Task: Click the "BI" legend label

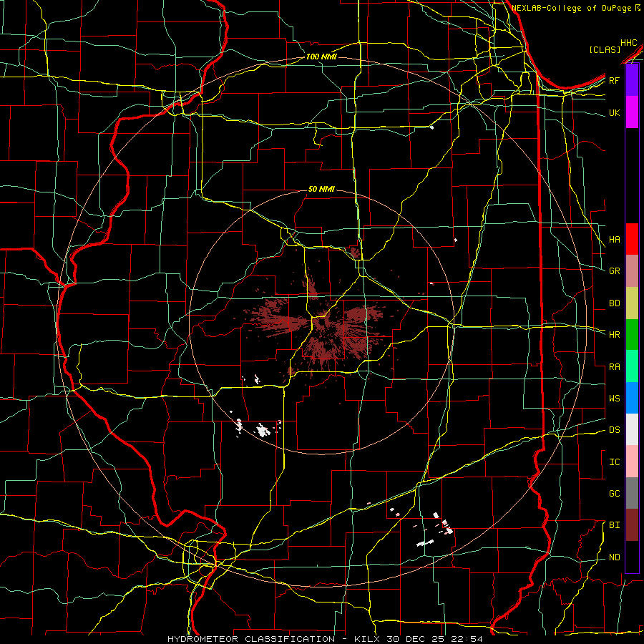Action: click(615, 525)
